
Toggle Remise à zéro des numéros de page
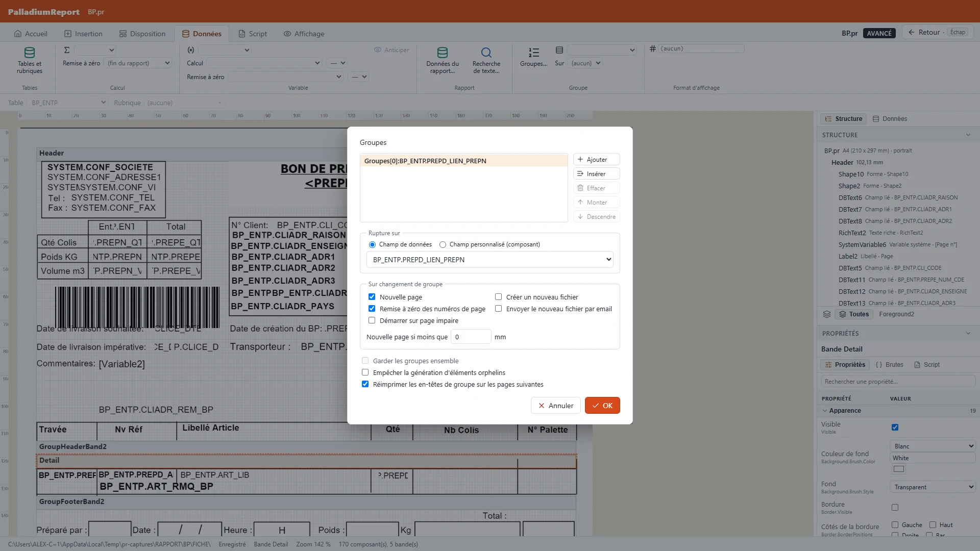click(x=372, y=309)
